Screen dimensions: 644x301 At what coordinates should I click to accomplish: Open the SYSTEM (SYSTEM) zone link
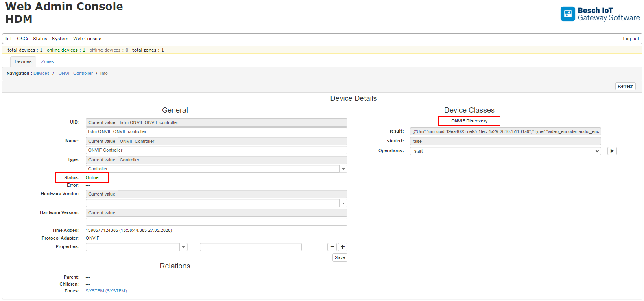click(x=106, y=291)
